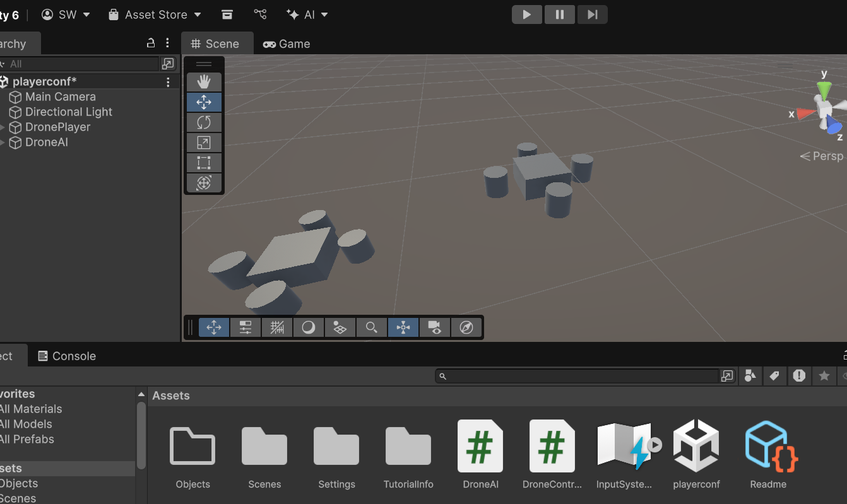Screen dimensions: 847x504
Task: Click the search by label tag icon
Action: (x=774, y=376)
